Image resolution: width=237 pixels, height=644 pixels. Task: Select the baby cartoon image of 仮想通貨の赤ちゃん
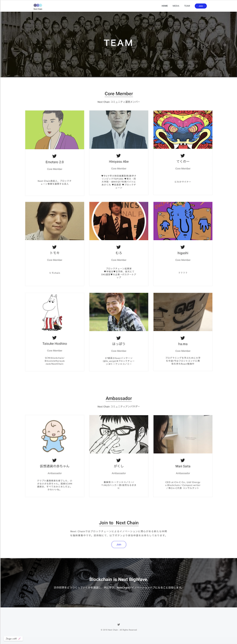(x=55, y=434)
